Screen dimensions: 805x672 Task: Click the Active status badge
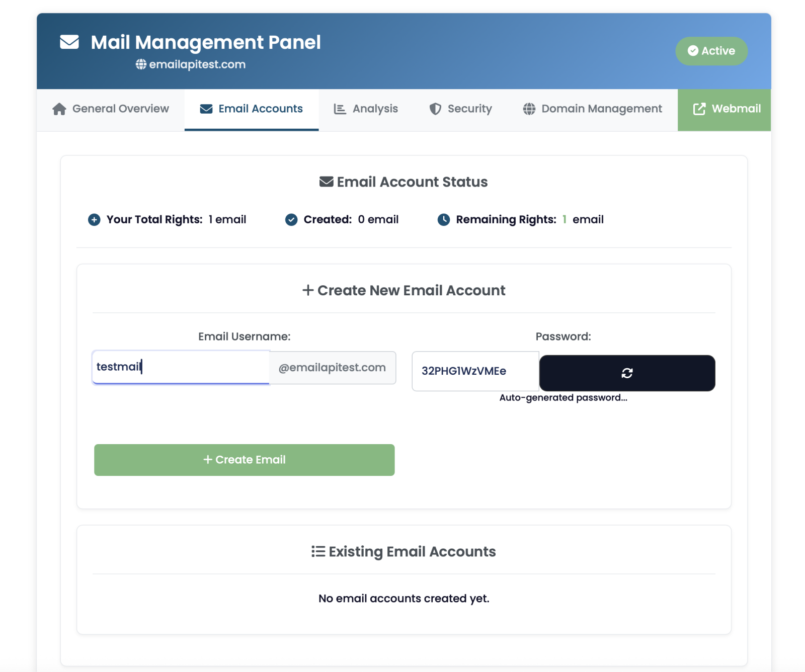point(711,51)
